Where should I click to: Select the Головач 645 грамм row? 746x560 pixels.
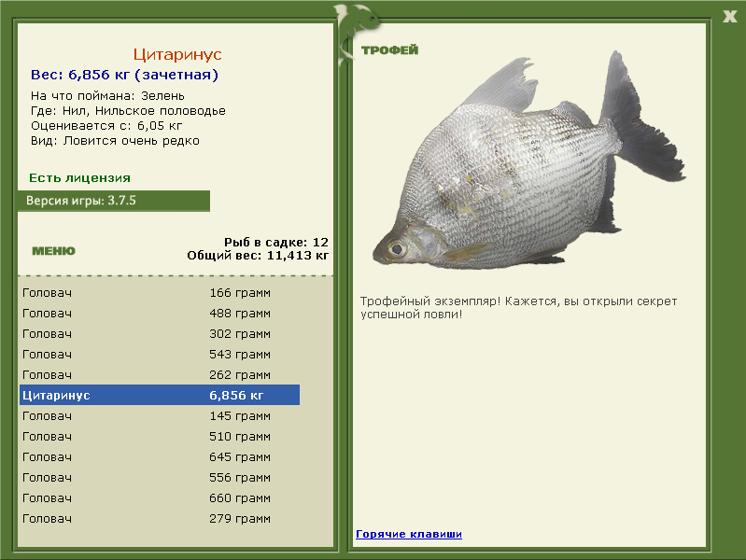point(160,456)
